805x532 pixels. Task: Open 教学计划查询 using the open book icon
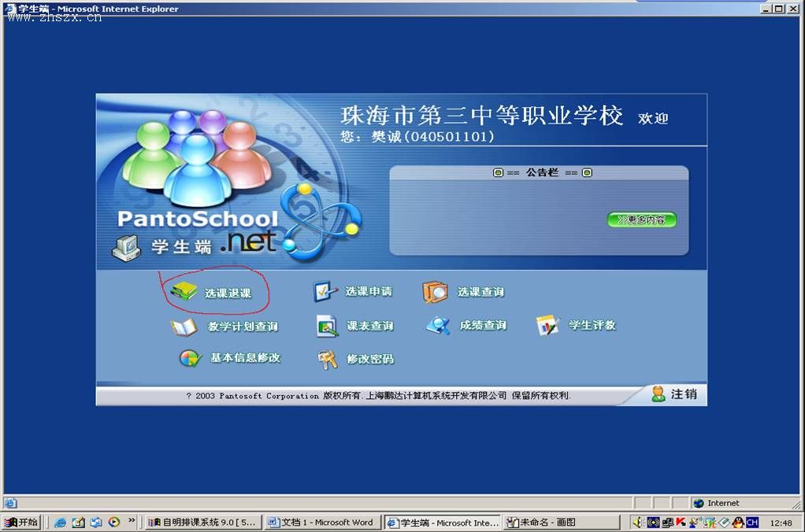click(x=184, y=327)
